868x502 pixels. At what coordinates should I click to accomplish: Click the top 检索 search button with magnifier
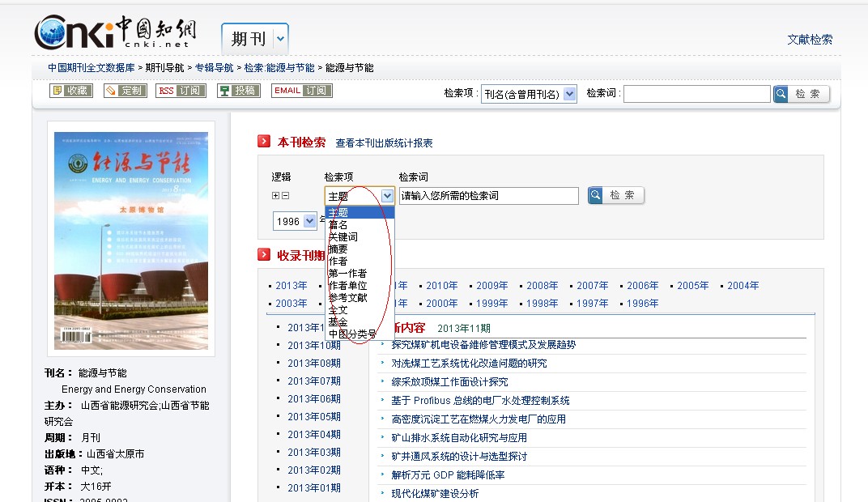pos(801,94)
